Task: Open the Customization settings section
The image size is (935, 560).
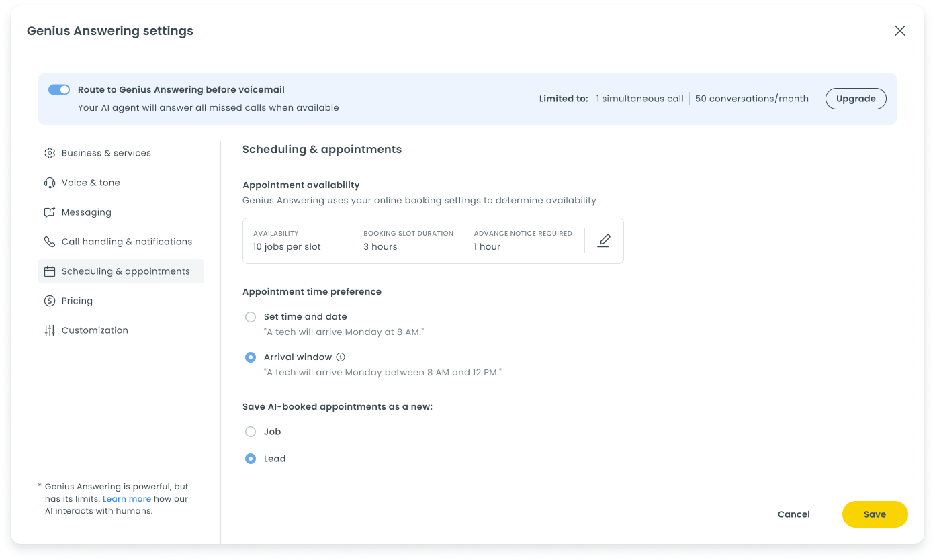Action: (121, 330)
